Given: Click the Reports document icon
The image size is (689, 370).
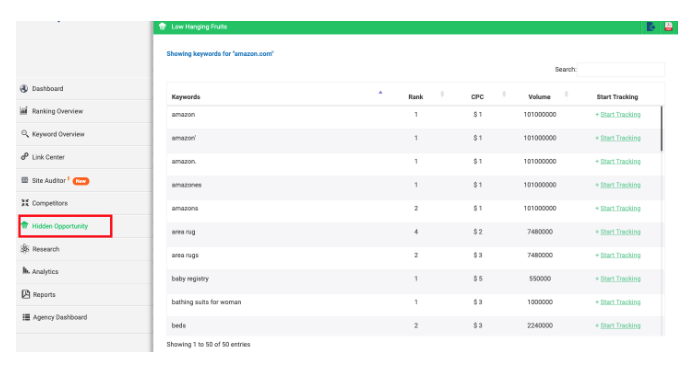Looking at the screenshot, I should (25, 294).
